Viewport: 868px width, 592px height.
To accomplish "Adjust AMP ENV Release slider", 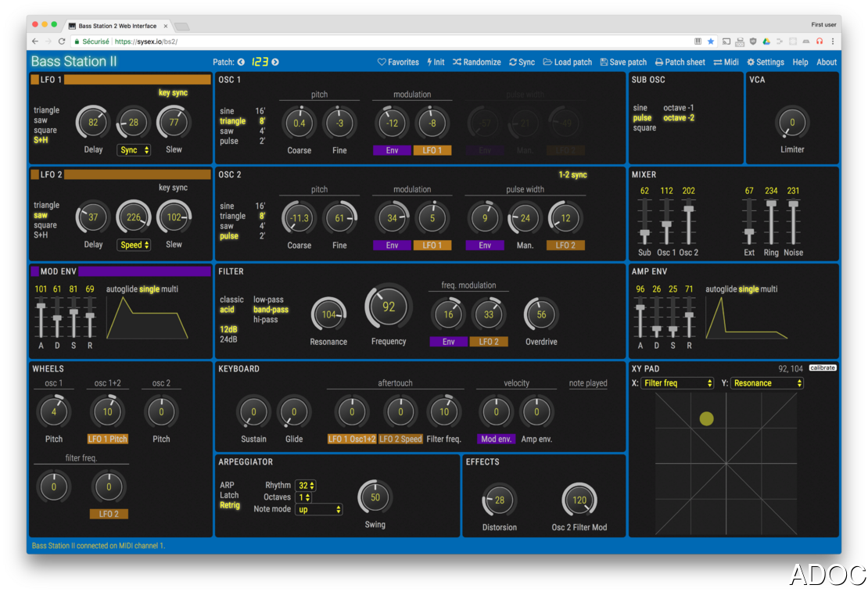I will coord(689,315).
